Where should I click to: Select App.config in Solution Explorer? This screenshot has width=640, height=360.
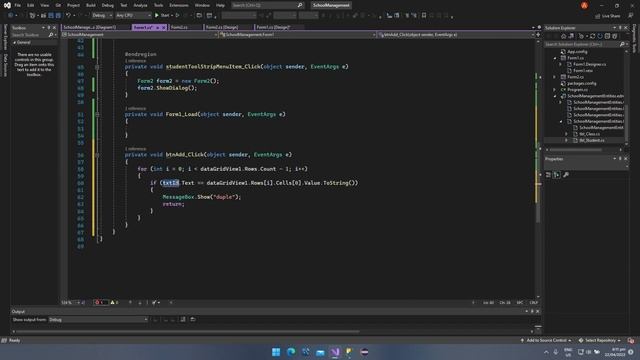577,52
